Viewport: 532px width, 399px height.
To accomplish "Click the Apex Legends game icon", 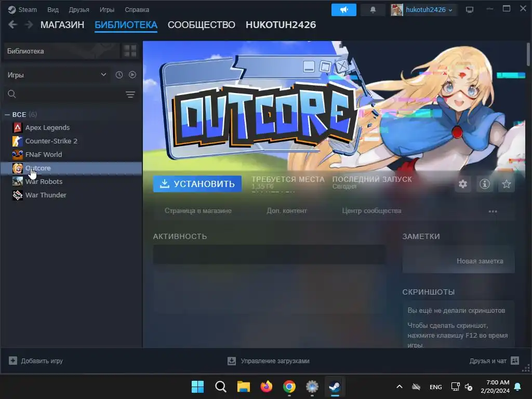I will 18,128.
